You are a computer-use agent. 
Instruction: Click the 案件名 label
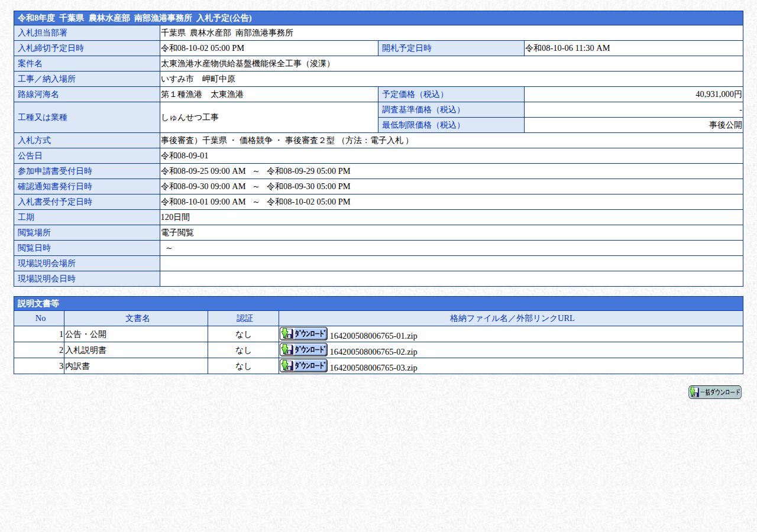tap(87, 63)
